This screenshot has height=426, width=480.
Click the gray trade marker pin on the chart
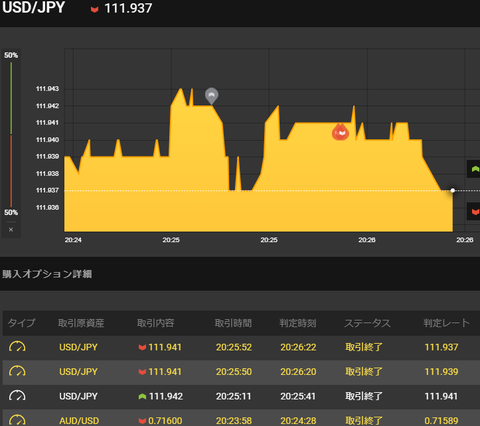[211, 96]
